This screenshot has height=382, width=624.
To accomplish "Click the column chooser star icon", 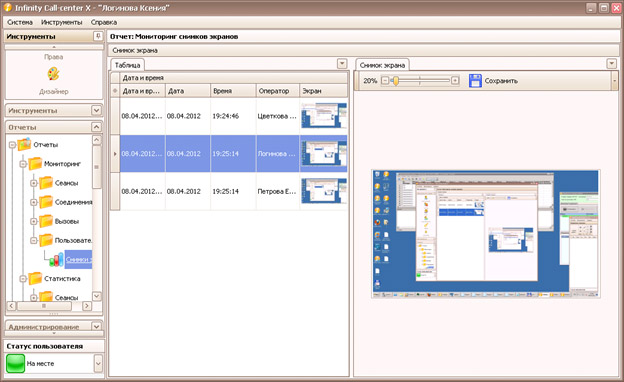I will (115, 91).
